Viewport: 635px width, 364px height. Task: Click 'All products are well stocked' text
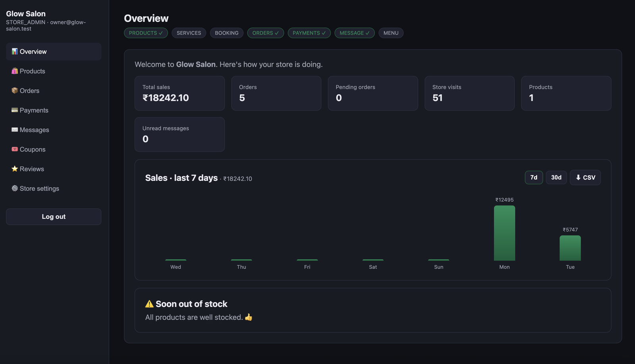pos(194,317)
